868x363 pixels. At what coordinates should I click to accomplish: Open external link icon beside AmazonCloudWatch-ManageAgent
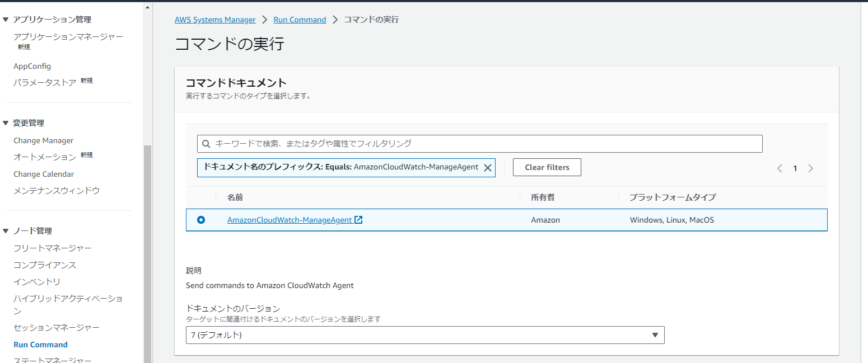[358, 220]
